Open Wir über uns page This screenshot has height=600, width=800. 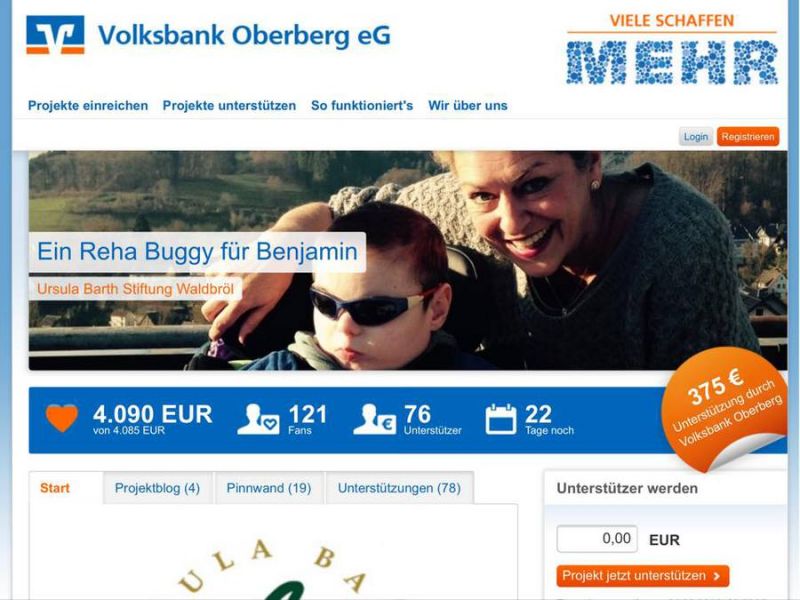tap(468, 106)
